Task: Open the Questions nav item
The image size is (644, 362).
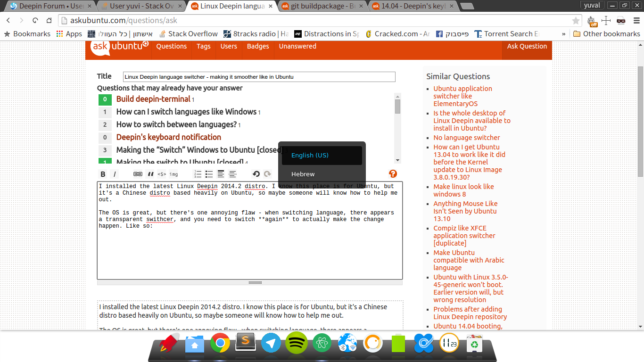Action: pyautogui.click(x=172, y=46)
